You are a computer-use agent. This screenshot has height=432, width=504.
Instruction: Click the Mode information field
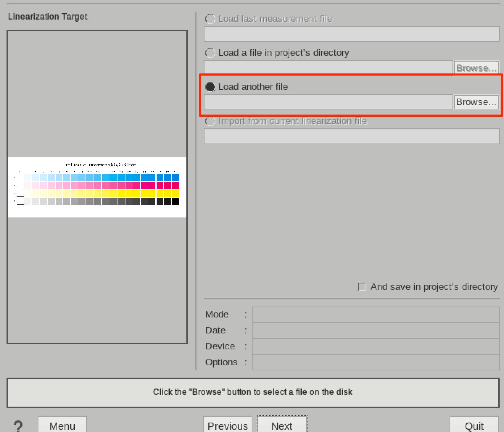tap(376, 315)
